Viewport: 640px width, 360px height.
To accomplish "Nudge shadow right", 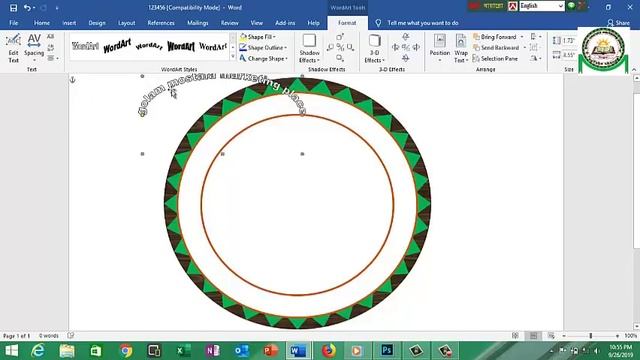I will point(351,48).
